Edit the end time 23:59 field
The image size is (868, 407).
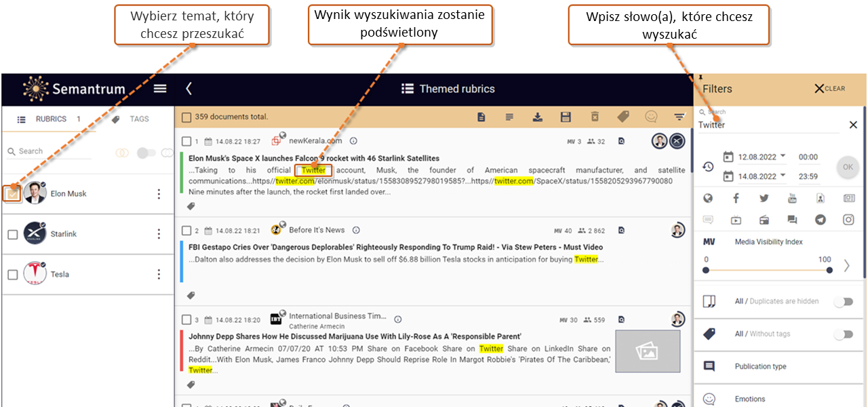[x=808, y=176]
